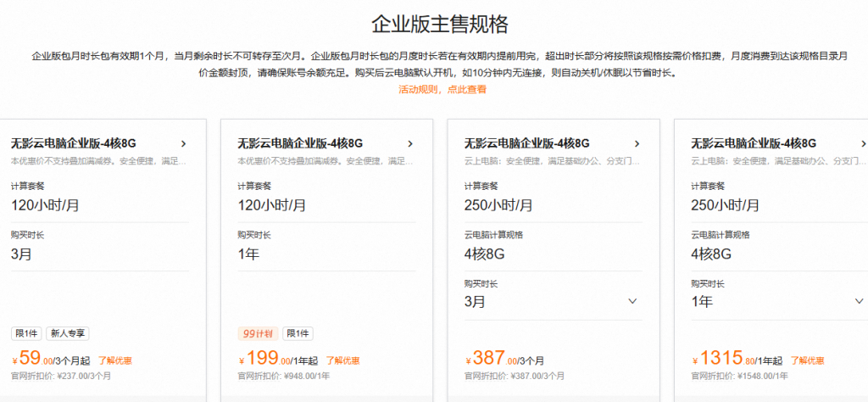Click the 99计划 tag on the ¥199.00 card
Viewport: 868px width, 402px height.
point(258,333)
